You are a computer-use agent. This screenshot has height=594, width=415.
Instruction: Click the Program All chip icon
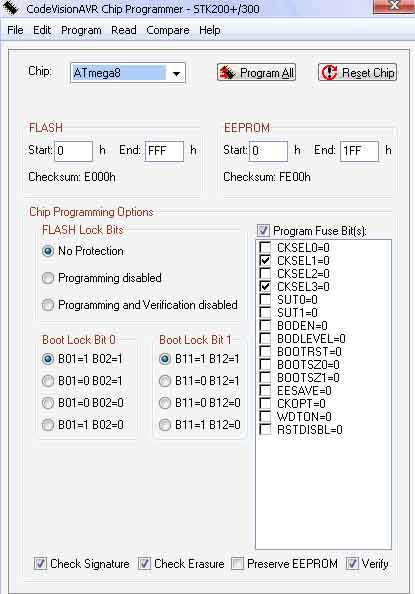point(228,72)
